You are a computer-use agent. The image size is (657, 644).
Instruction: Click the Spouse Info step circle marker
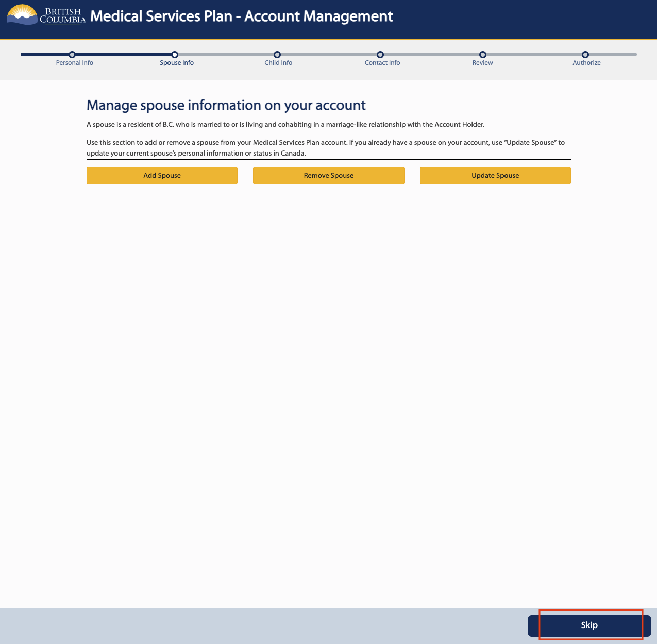coord(175,55)
